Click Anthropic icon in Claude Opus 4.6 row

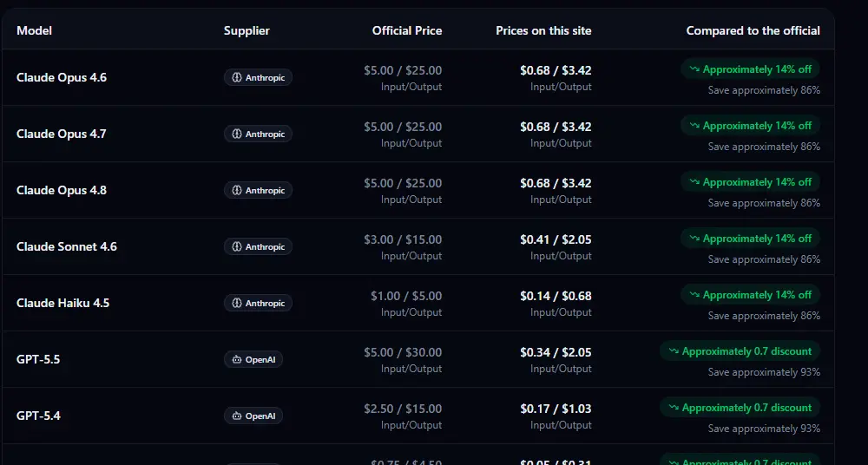tap(237, 77)
